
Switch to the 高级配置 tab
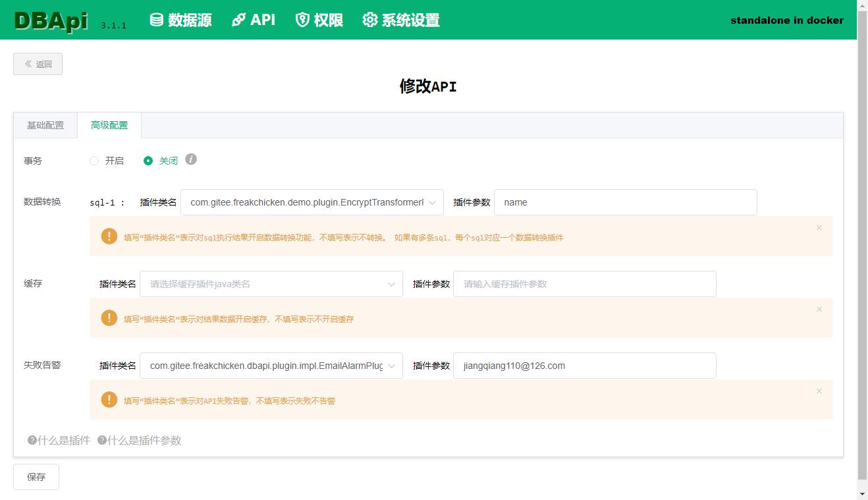click(x=109, y=125)
